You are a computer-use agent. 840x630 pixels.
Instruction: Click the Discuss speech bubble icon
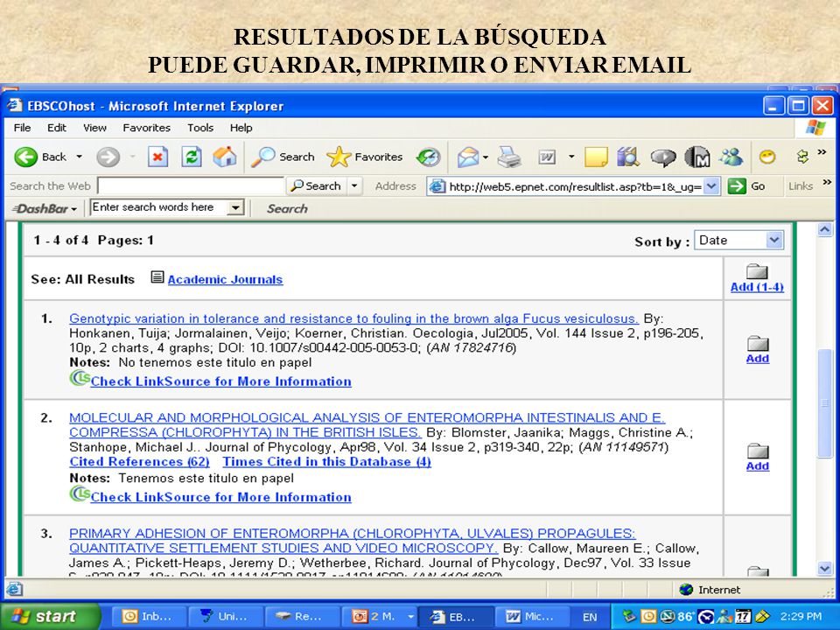(x=662, y=157)
